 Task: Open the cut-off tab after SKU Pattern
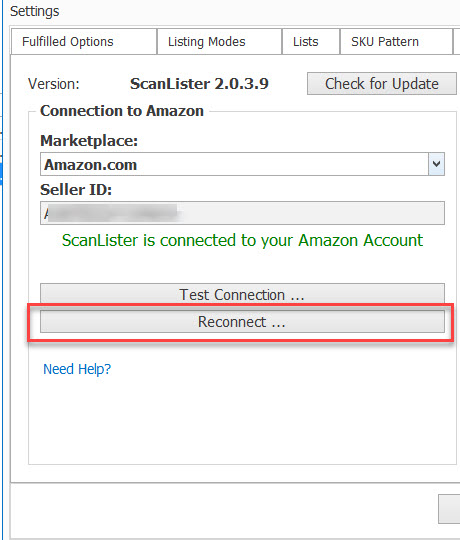[x=457, y=42]
